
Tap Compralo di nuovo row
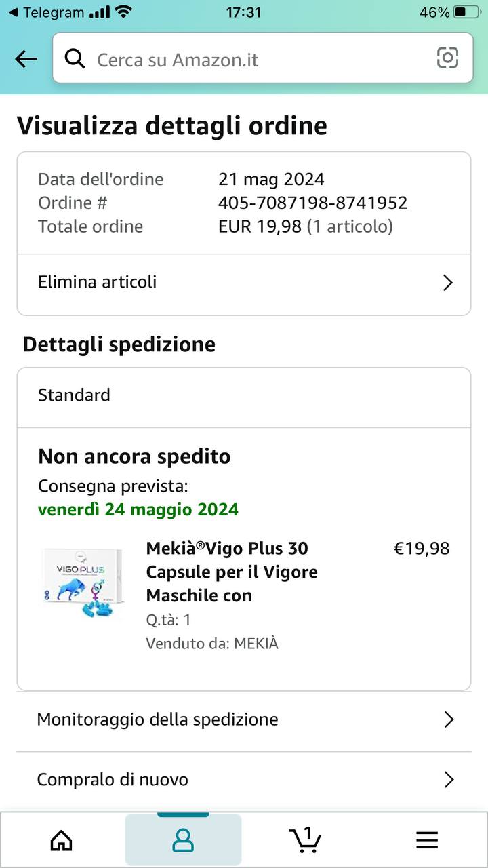pos(113,780)
